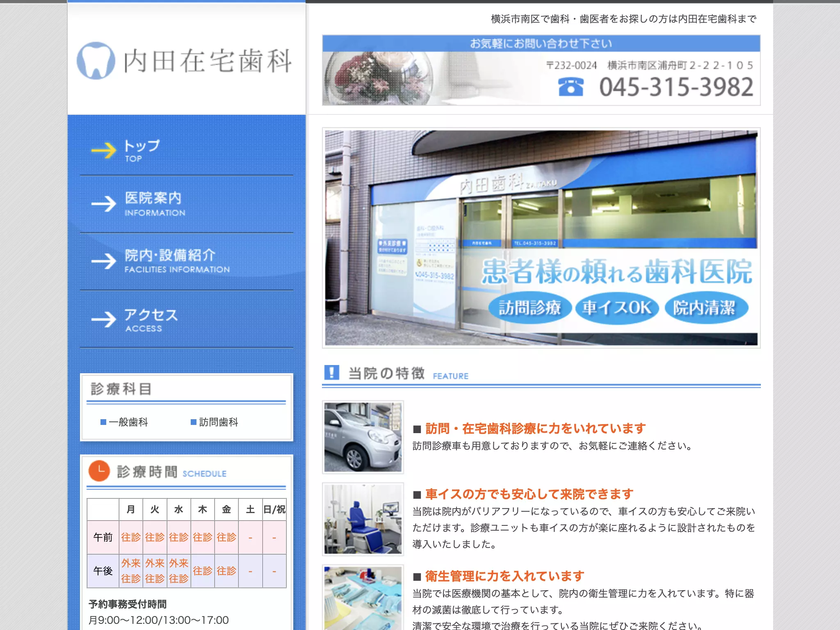840x630 pixels.
Task: Click the 訪問歯科 item
Action: tap(218, 422)
